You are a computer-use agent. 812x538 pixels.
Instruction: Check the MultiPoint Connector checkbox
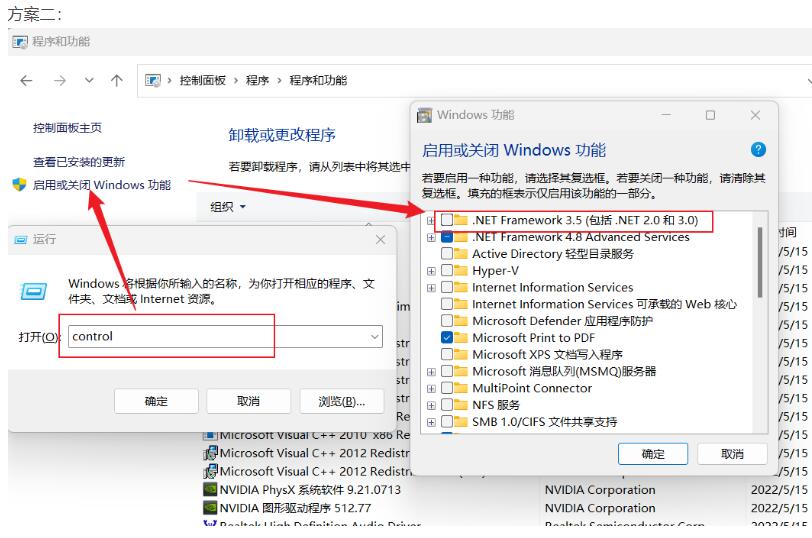coord(447,388)
